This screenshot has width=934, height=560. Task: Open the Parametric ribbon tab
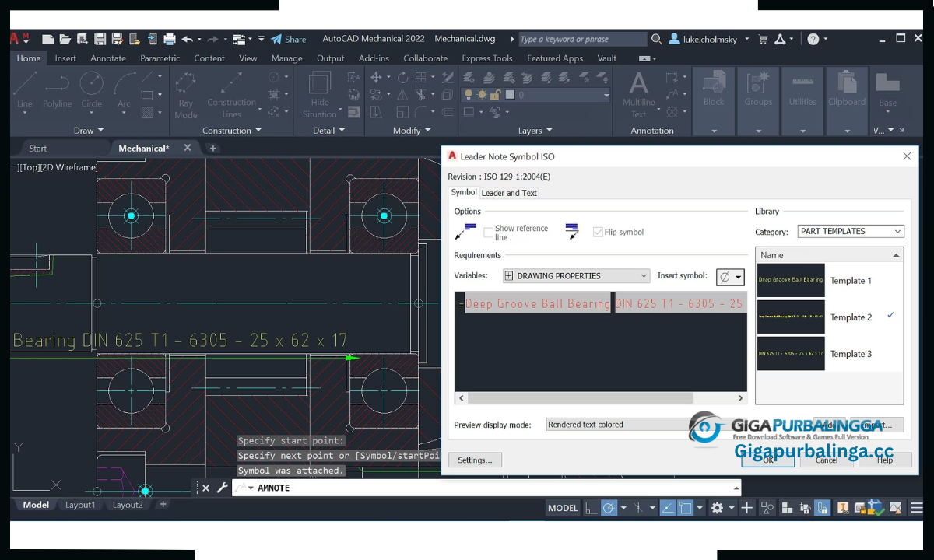pyautogui.click(x=160, y=58)
